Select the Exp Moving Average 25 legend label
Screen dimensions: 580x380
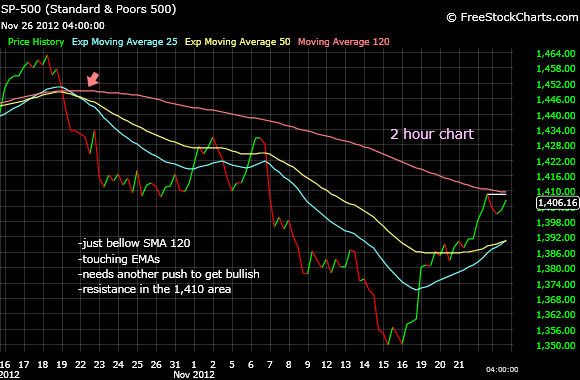[x=125, y=42]
